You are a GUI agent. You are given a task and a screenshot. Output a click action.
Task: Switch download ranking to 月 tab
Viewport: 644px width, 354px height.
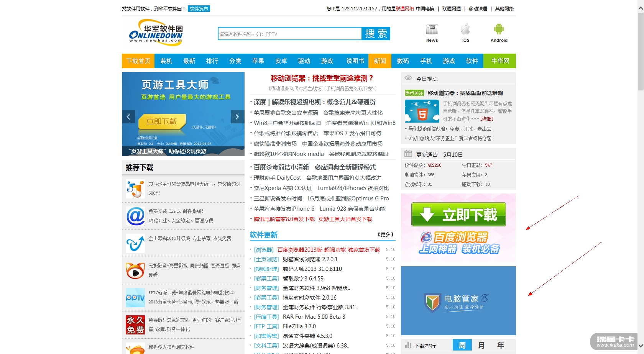481,345
